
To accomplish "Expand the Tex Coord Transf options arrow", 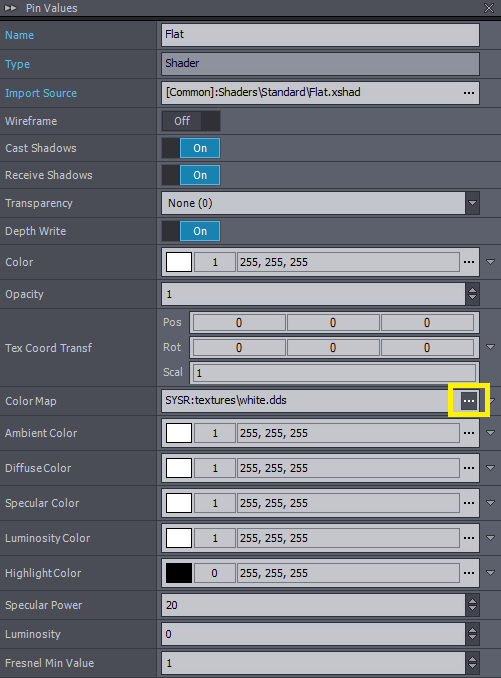I will [x=490, y=347].
